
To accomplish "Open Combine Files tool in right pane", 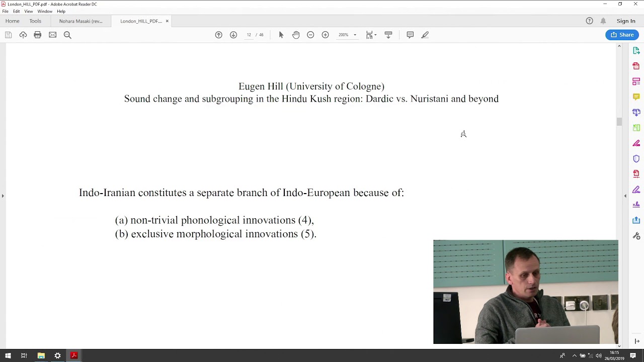I will pyautogui.click(x=636, y=112).
